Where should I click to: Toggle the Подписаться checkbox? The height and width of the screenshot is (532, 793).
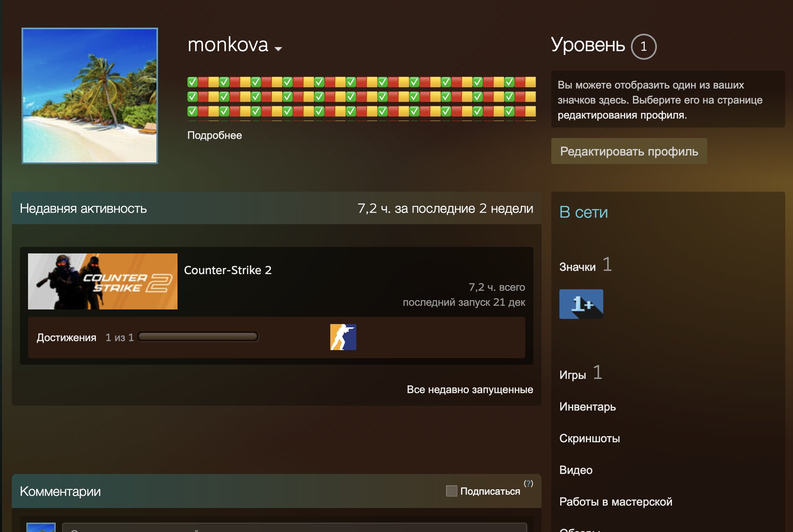(x=451, y=491)
